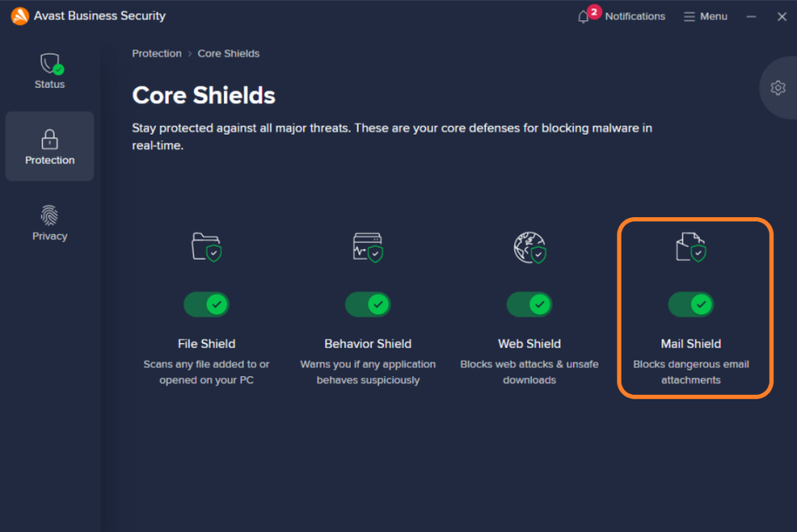The height and width of the screenshot is (532, 797).
Task: Select the Web Shield title
Action: pyautogui.click(x=530, y=344)
